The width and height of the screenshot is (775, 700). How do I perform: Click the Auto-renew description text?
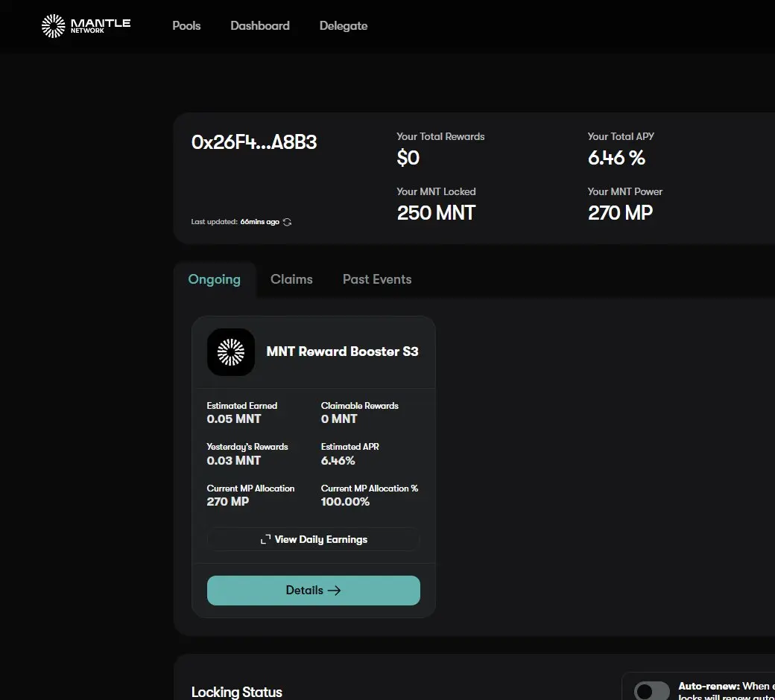(x=727, y=691)
